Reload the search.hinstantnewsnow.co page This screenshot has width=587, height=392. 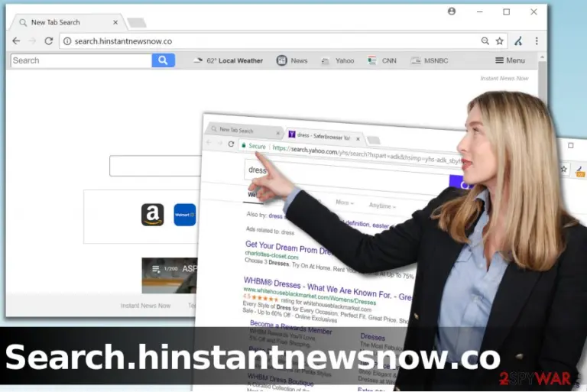49,40
